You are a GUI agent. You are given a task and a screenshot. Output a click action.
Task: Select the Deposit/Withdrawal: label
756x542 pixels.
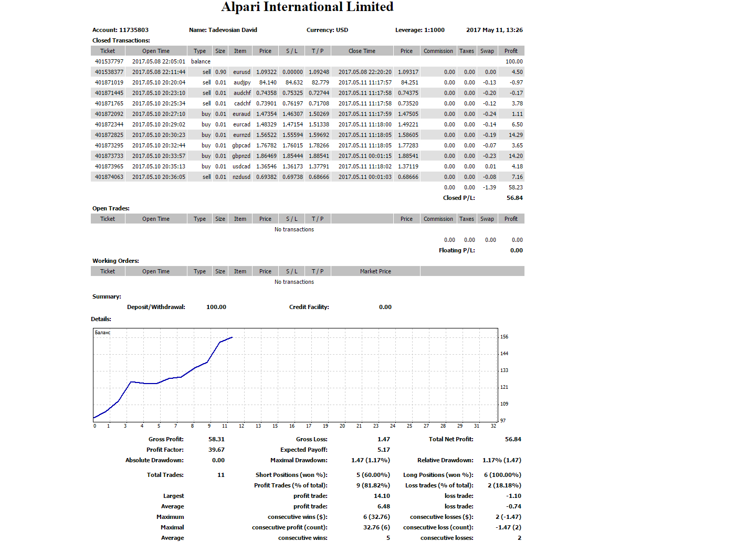pyautogui.click(x=156, y=307)
